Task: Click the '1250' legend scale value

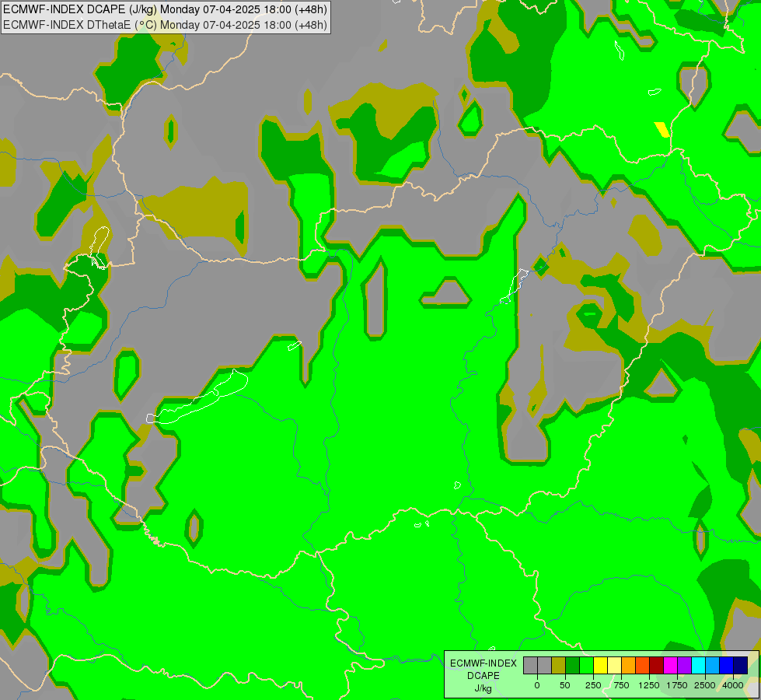Action: tap(649, 685)
